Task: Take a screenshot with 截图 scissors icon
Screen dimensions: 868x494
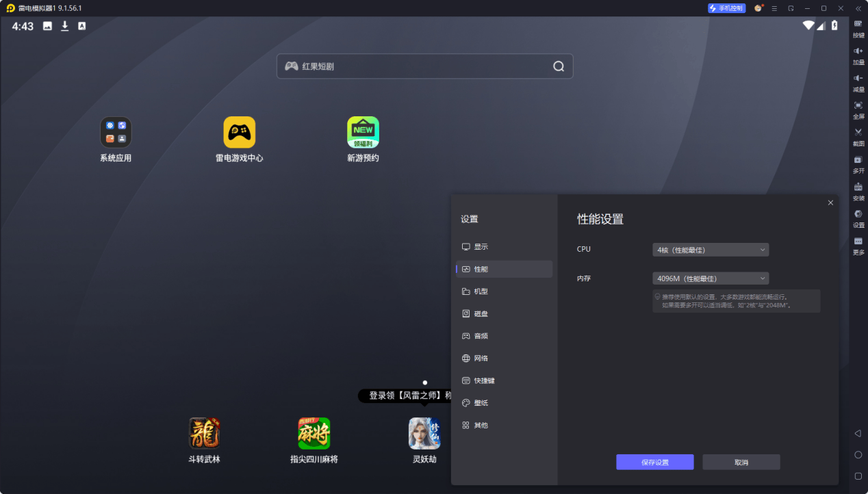Action: tap(858, 137)
